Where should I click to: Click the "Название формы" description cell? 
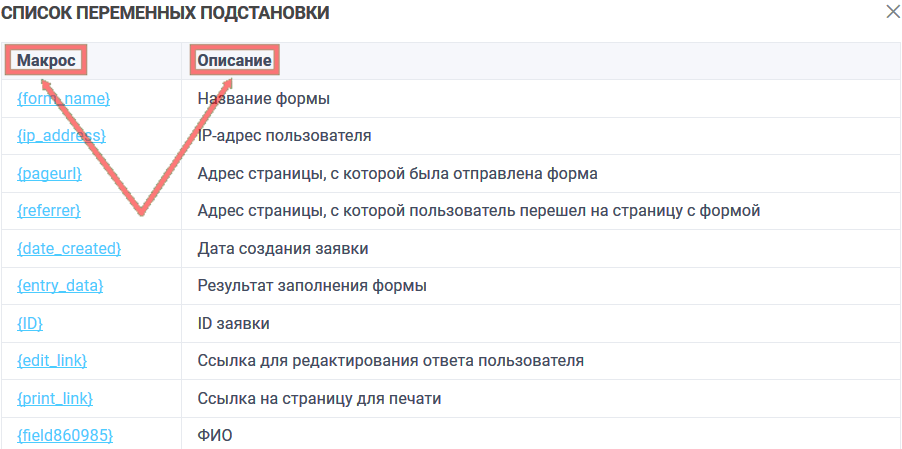point(264,98)
